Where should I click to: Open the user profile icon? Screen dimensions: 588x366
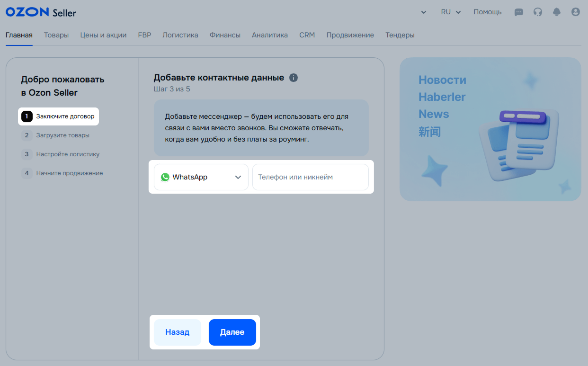576,12
